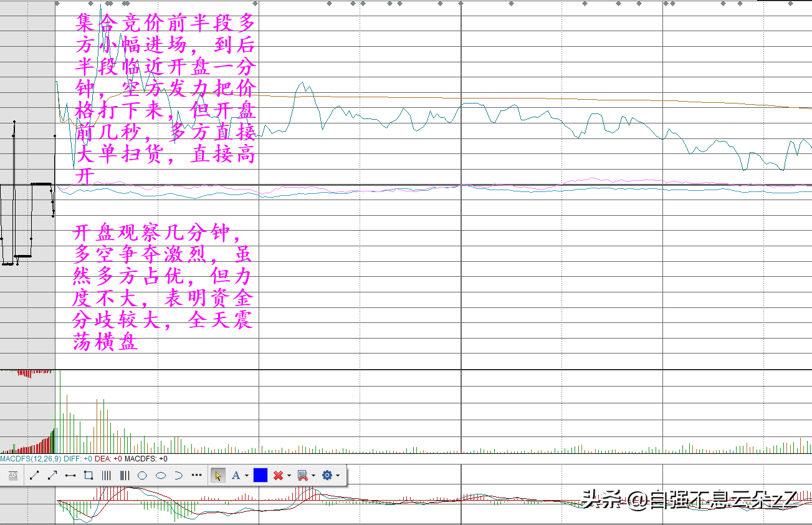Screen dimensions: 812x525
Task: Expand the text tool dropdown arrow
Action: [x=247, y=476]
